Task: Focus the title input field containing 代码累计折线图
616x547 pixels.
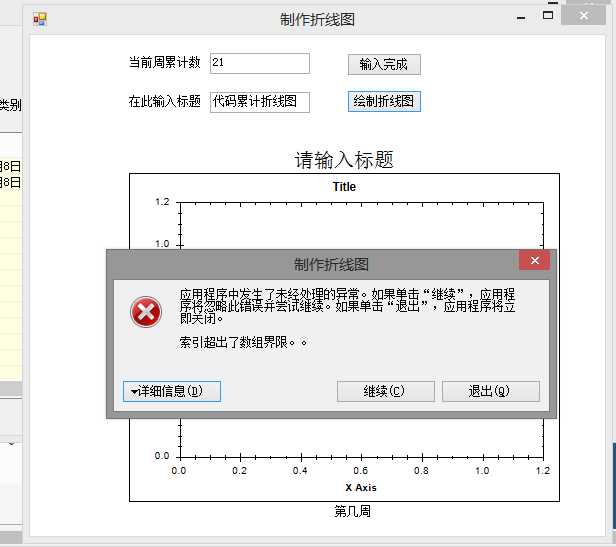Action: pyautogui.click(x=260, y=102)
